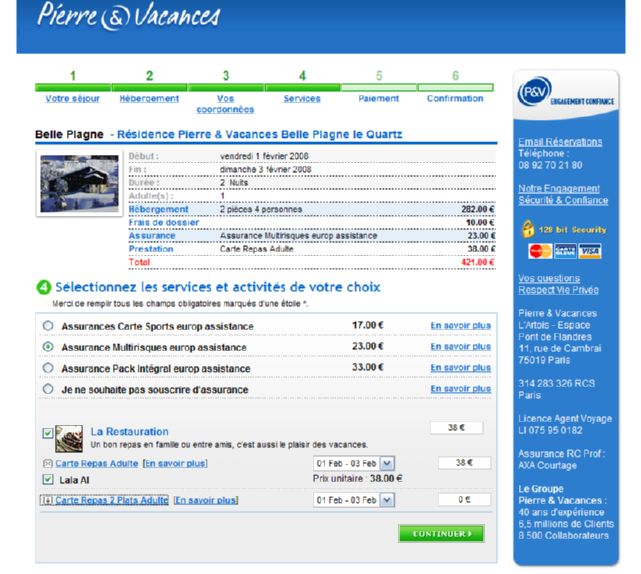Click the green Continuer button
The width and height of the screenshot is (641, 574).
(442, 534)
